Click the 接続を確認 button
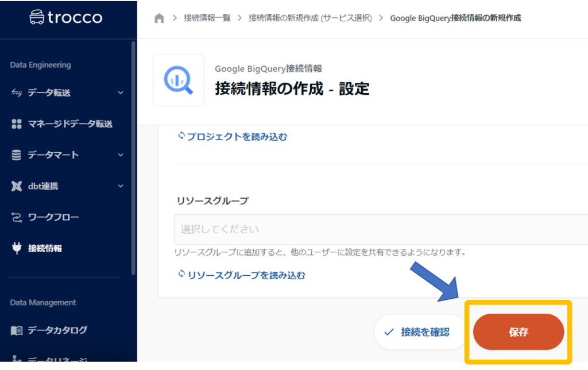Image resolution: width=588 pixels, height=370 pixels. (418, 332)
